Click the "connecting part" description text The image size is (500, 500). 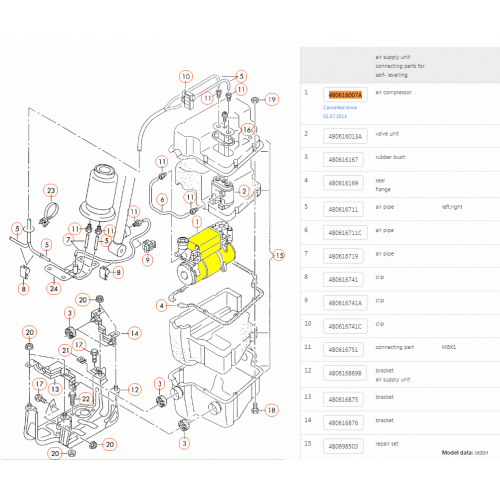[x=395, y=347]
